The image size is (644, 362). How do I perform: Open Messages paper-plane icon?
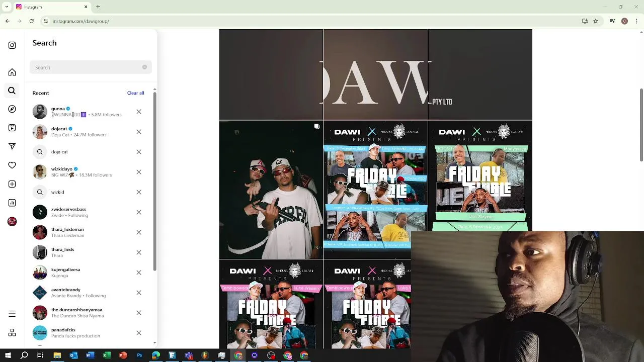[x=12, y=146]
